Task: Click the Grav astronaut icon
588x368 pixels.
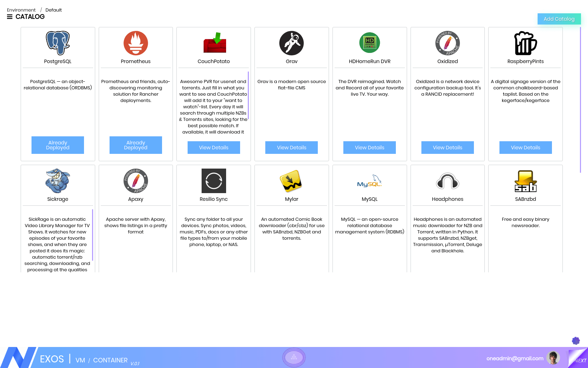Action: (x=292, y=43)
